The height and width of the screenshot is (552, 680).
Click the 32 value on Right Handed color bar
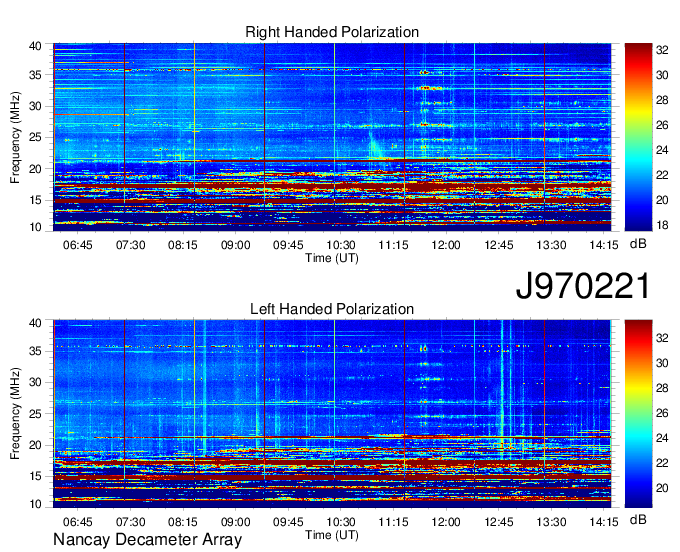click(x=662, y=50)
